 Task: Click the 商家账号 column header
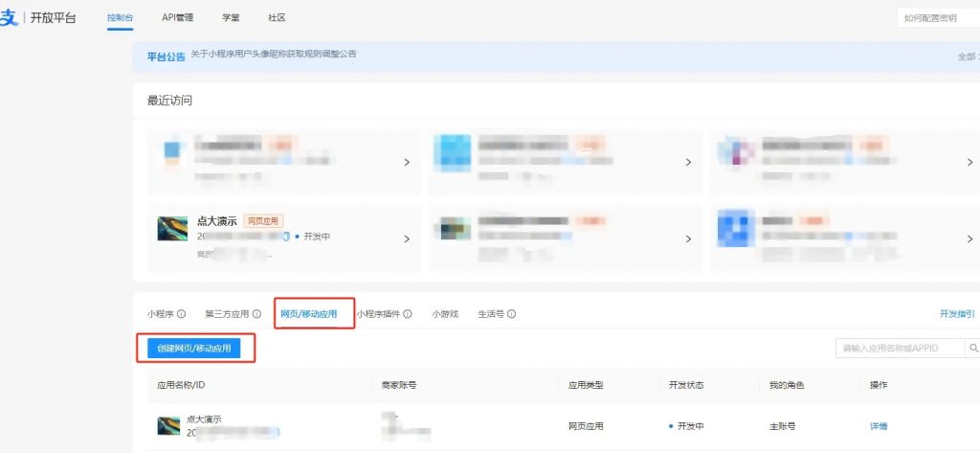click(x=399, y=385)
